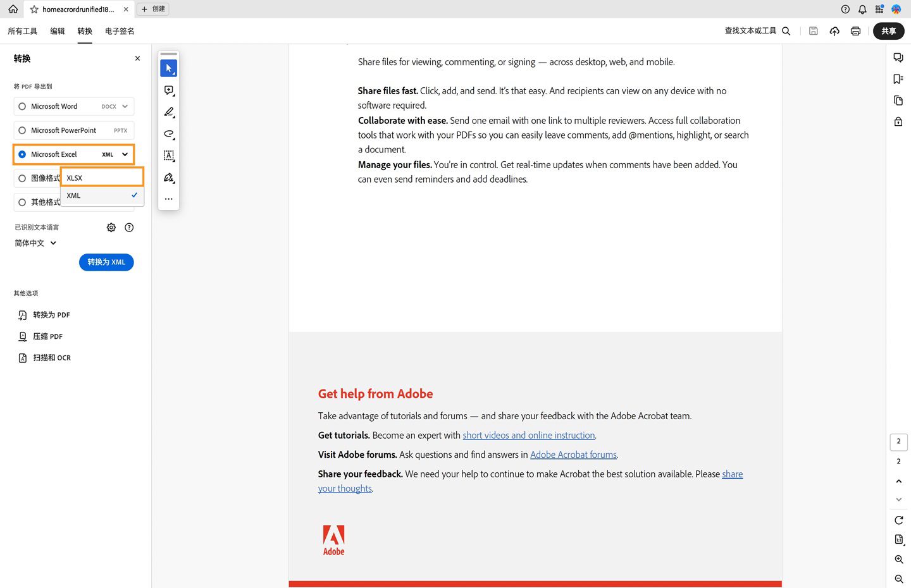Select the fill and sign pen tool
Viewport: 911px width, 588px height.
pyautogui.click(x=169, y=178)
